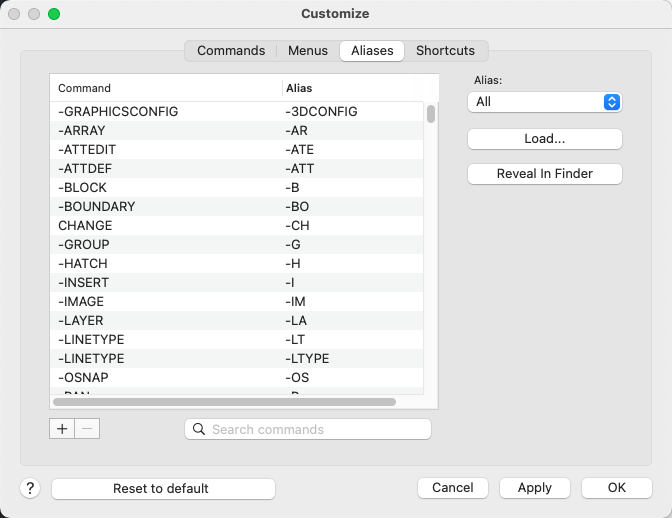672x518 pixels.
Task: Sort by the Command column header
Action: [x=165, y=88]
